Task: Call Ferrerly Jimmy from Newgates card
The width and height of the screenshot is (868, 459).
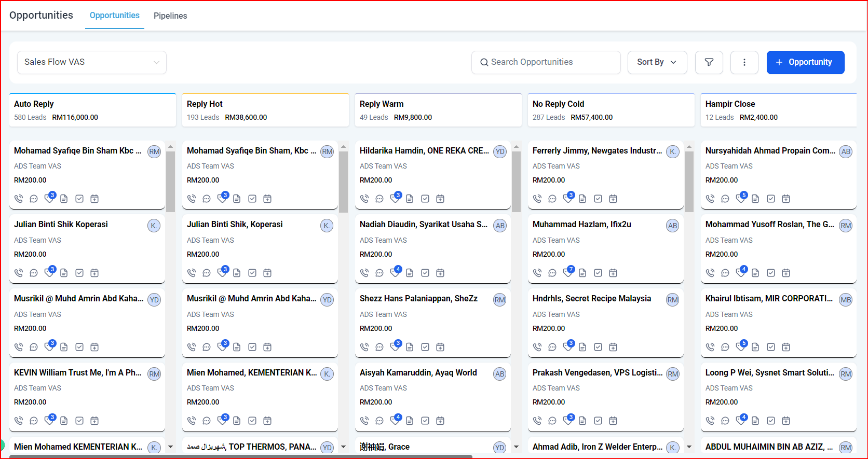Action: 537,199
